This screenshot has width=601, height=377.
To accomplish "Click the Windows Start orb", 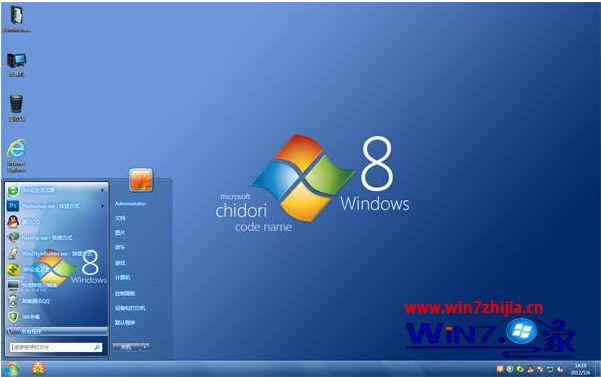I will (11, 369).
